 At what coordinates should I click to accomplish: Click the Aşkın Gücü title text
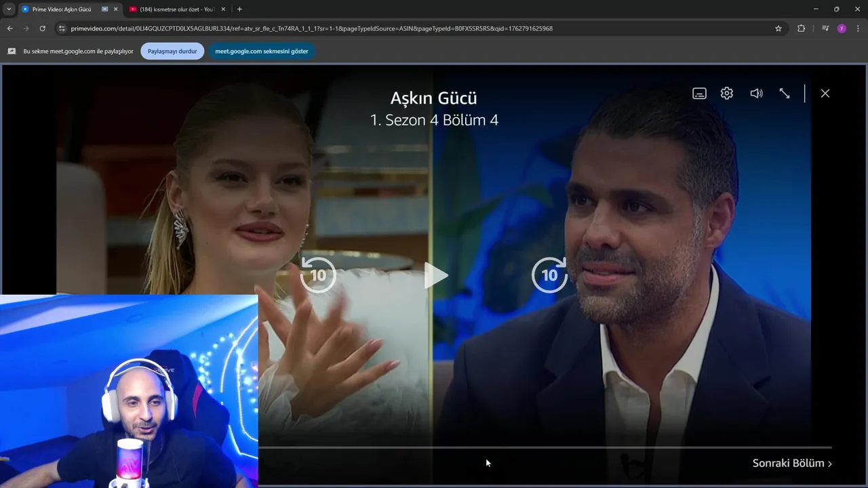(x=434, y=98)
